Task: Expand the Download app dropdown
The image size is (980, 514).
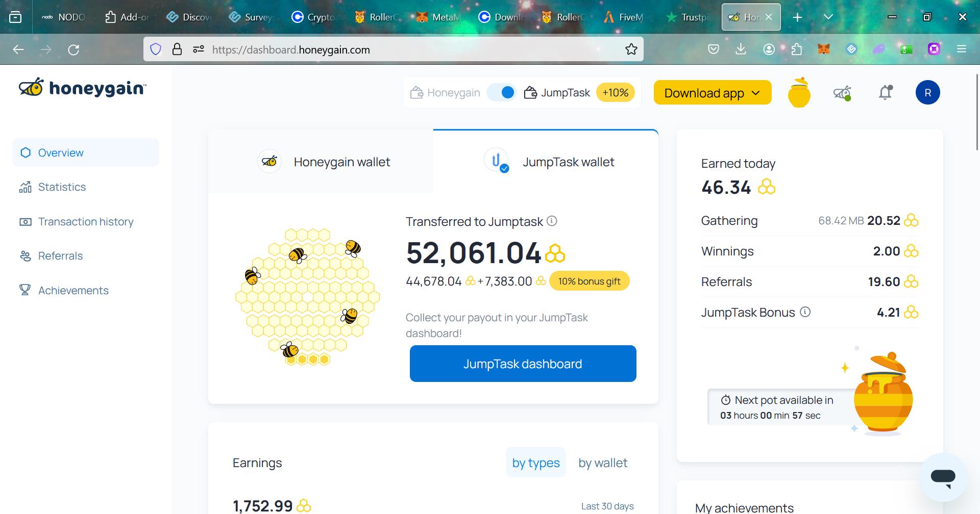Action: 712,93
